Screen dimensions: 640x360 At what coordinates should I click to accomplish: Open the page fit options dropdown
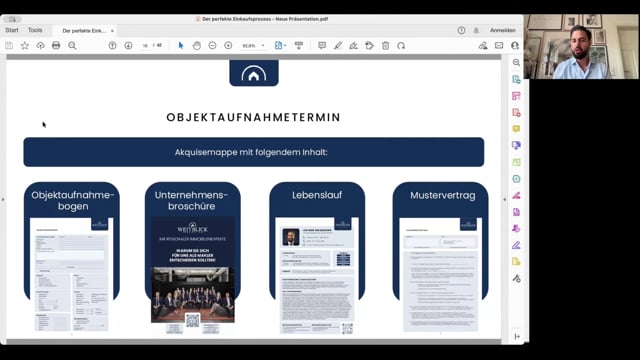pyautogui.click(x=280, y=46)
